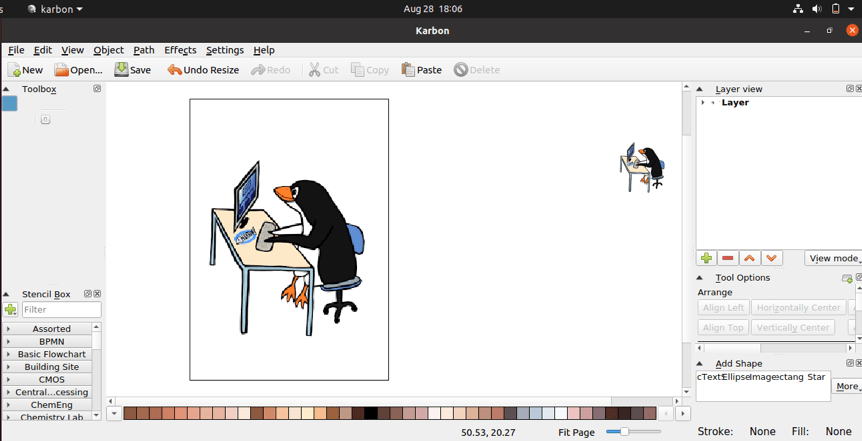
Task: Open the Path menu
Action: coord(144,50)
